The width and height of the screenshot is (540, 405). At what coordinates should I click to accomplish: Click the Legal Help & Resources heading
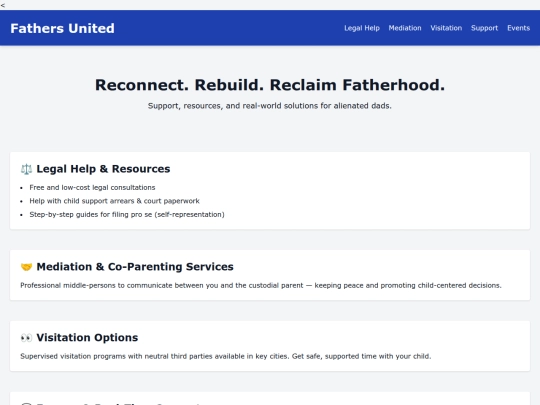point(103,169)
